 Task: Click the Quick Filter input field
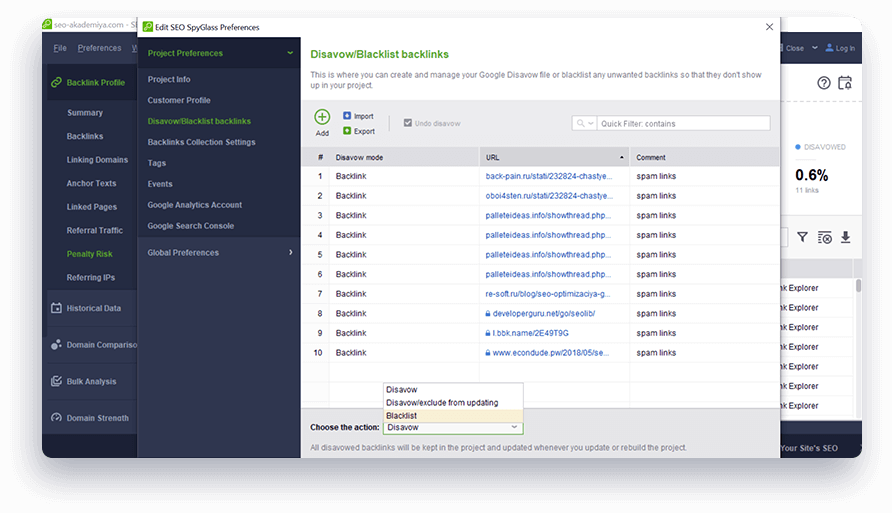683,124
